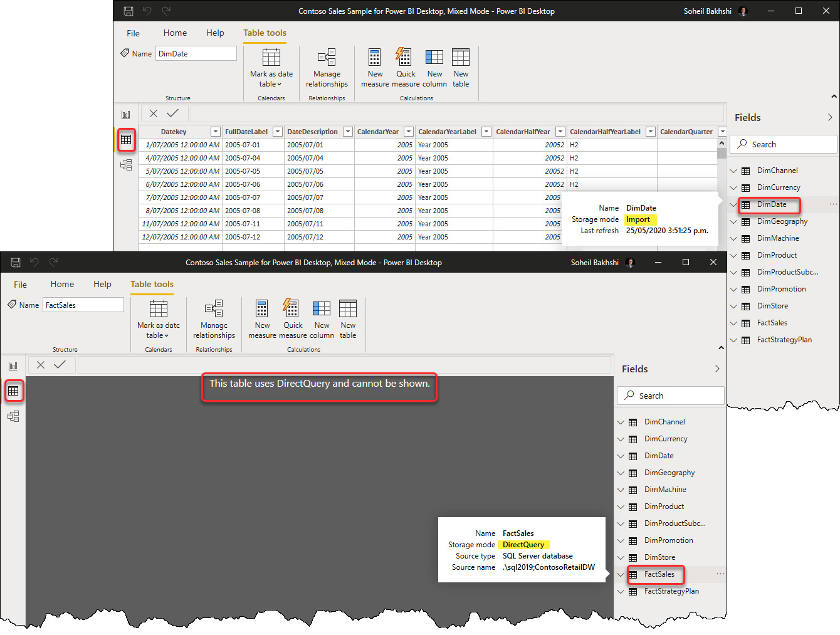Screen dimensions: 840x635
Task: Click New measure in bottom window ribbon
Action: click(x=262, y=319)
